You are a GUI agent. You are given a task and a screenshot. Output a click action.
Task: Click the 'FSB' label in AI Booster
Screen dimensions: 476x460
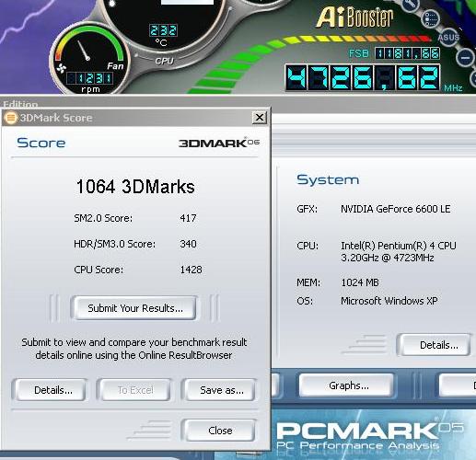click(x=358, y=53)
